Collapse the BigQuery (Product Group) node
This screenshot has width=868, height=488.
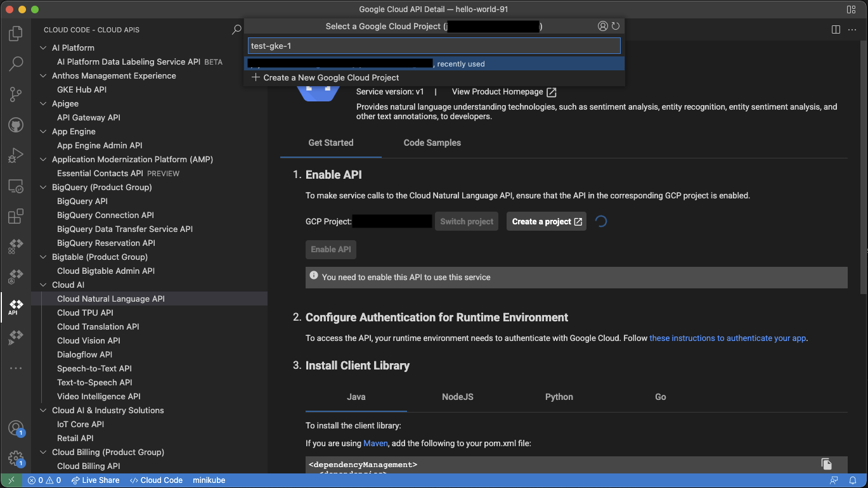click(43, 187)
